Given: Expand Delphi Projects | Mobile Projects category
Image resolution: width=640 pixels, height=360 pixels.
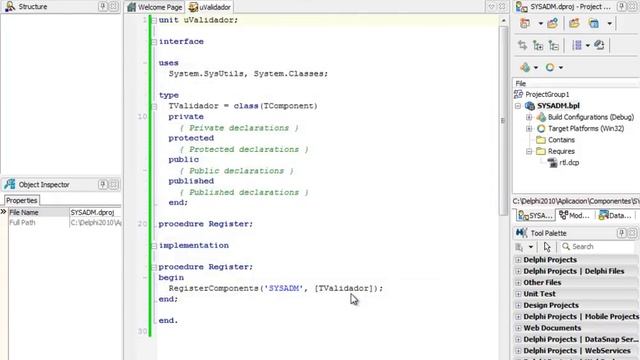Looking at the screenshot, I should click(518, 317).
